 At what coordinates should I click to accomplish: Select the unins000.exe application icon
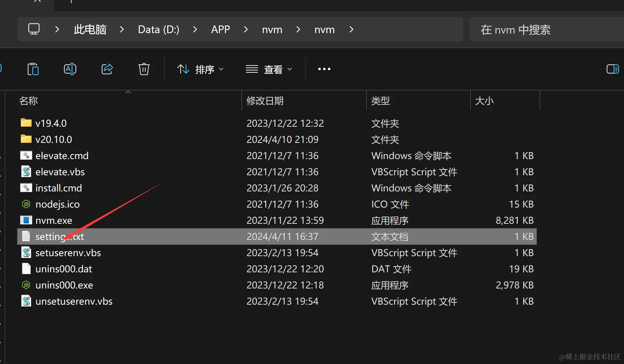coord(26,285)
